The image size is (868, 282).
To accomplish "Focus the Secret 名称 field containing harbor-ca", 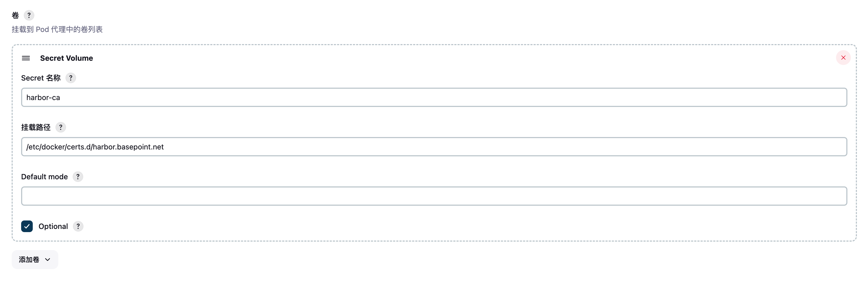I will click(x=434, y=97).
